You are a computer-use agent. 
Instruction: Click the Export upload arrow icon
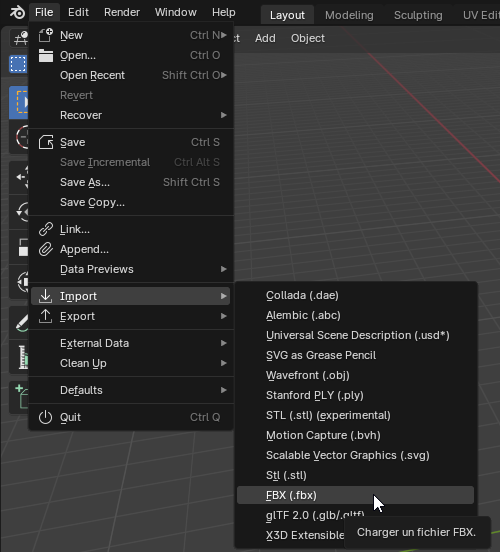click(45, 316)
